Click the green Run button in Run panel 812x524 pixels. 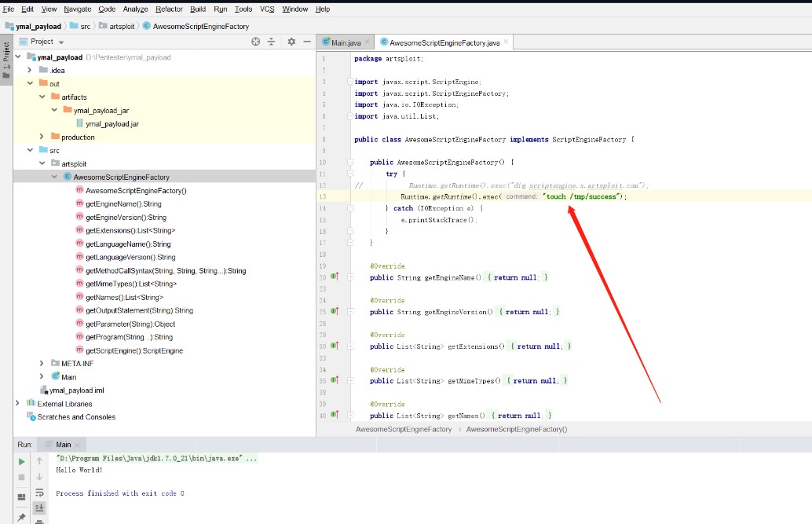[22, 461]
